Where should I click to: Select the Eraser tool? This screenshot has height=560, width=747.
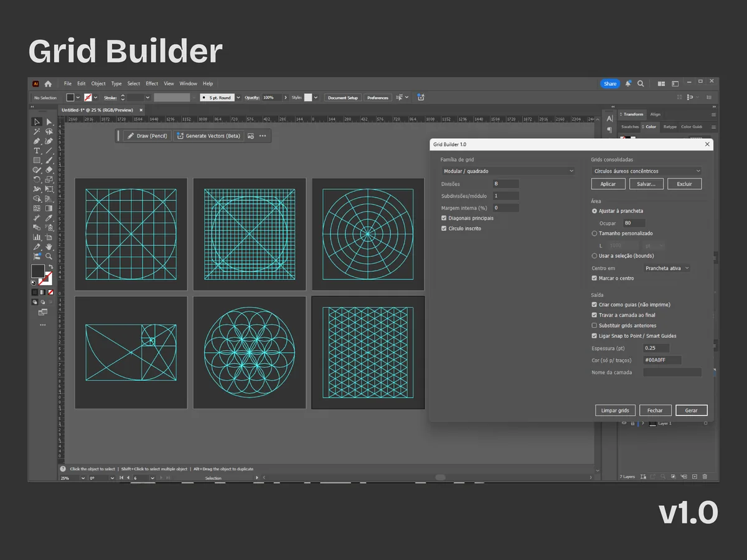click(x=49, y=170)
